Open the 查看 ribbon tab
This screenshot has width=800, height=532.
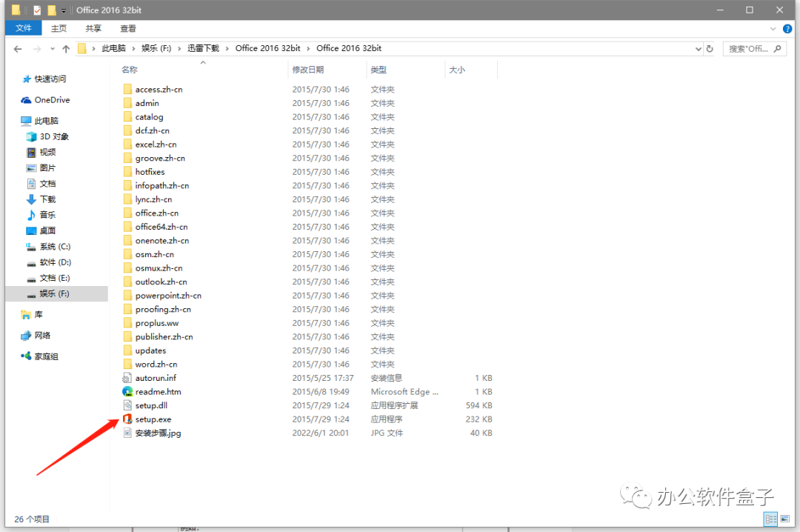pos(128,29)
